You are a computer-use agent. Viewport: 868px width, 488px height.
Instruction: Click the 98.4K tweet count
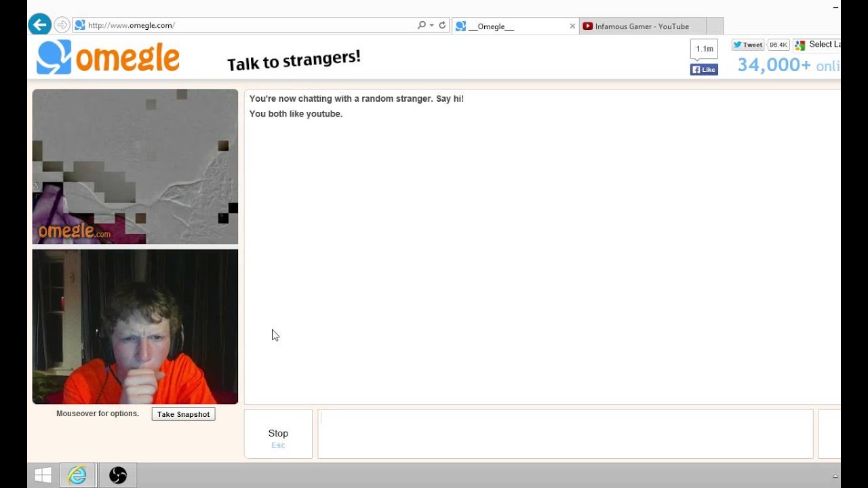pos(778,45)
